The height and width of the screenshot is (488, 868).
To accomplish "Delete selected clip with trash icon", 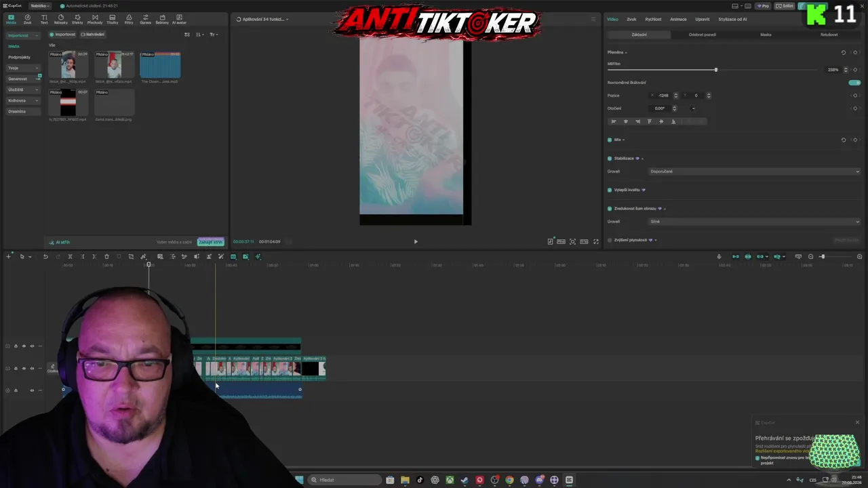I will coord(106,257).
